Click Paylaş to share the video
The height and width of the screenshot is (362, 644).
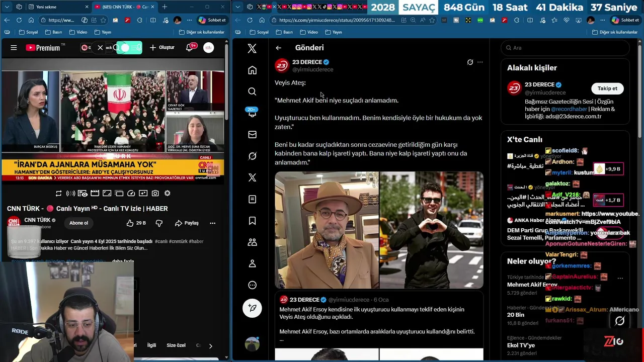(187, 223)
